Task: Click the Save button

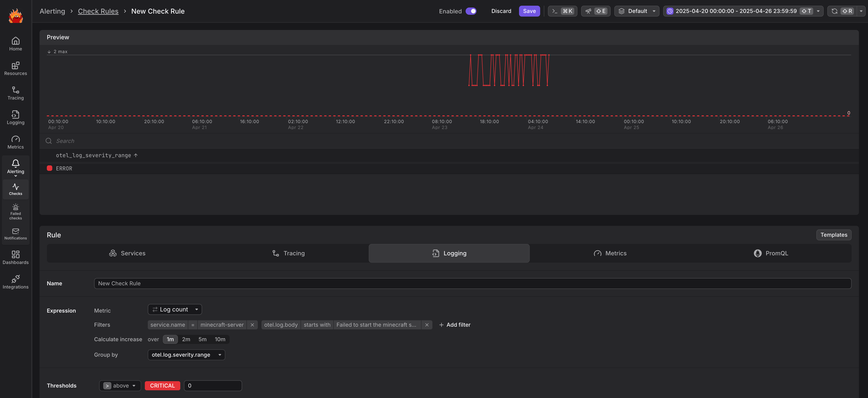Action: (x=529, y=11)
